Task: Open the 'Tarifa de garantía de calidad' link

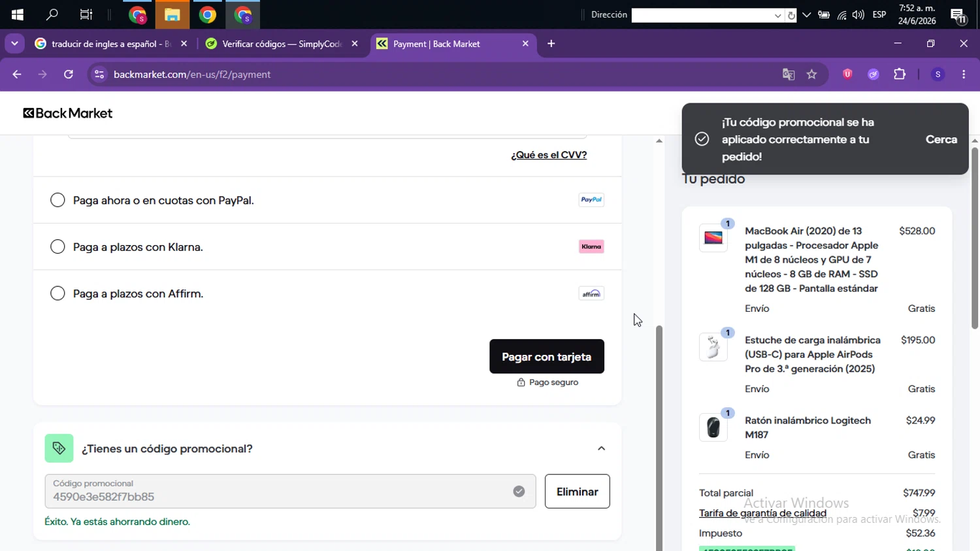Action: click(x=762, y=513)
